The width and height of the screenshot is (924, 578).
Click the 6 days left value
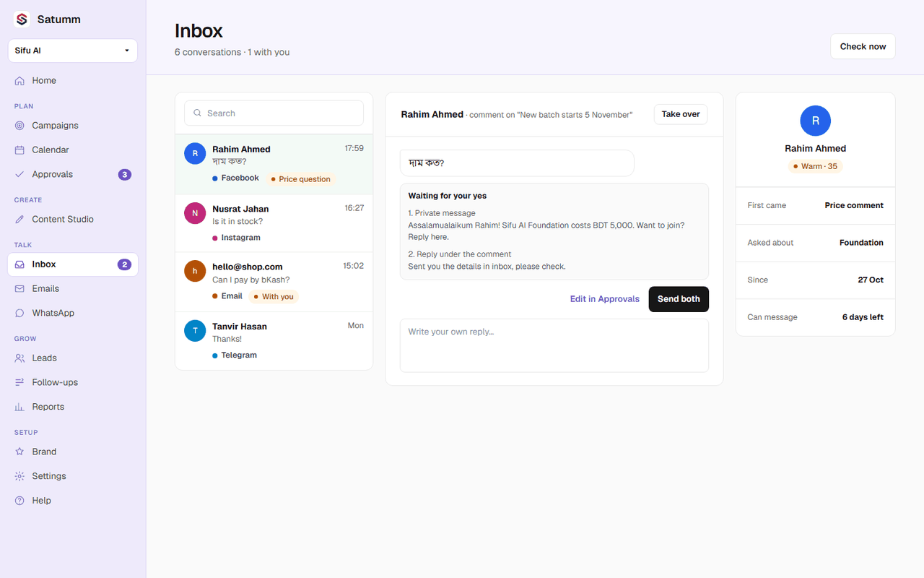coord(863,317)
